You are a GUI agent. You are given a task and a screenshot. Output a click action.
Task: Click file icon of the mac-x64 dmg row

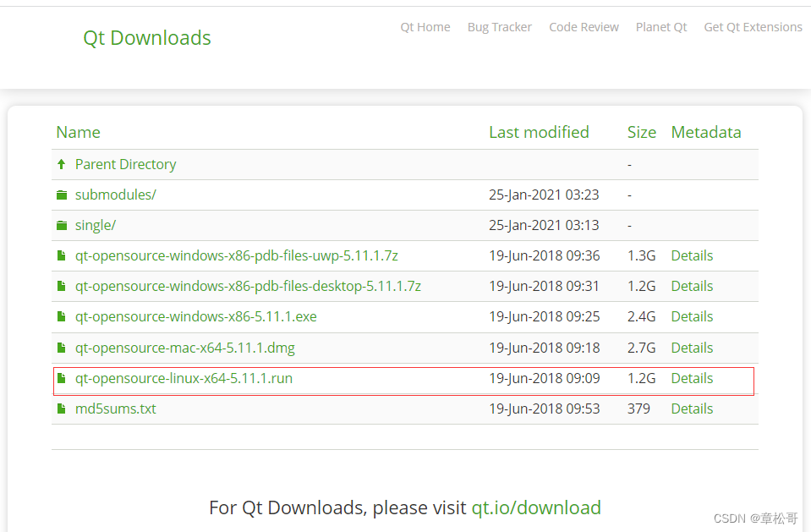coord(62,348)
